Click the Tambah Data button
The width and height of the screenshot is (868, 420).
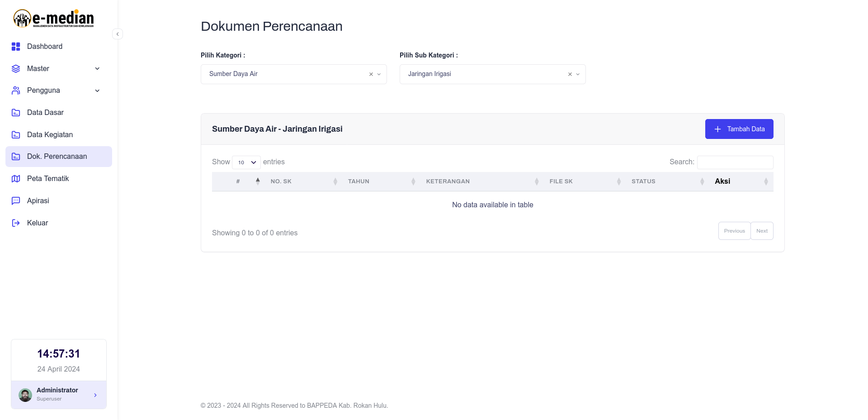pyautogui.click(x=739, y=129)
